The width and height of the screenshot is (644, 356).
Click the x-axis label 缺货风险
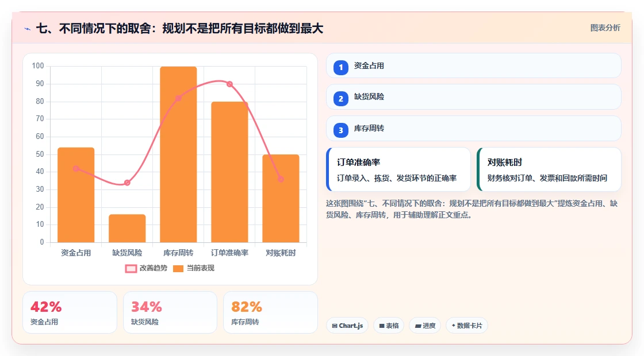coord(127,253)
